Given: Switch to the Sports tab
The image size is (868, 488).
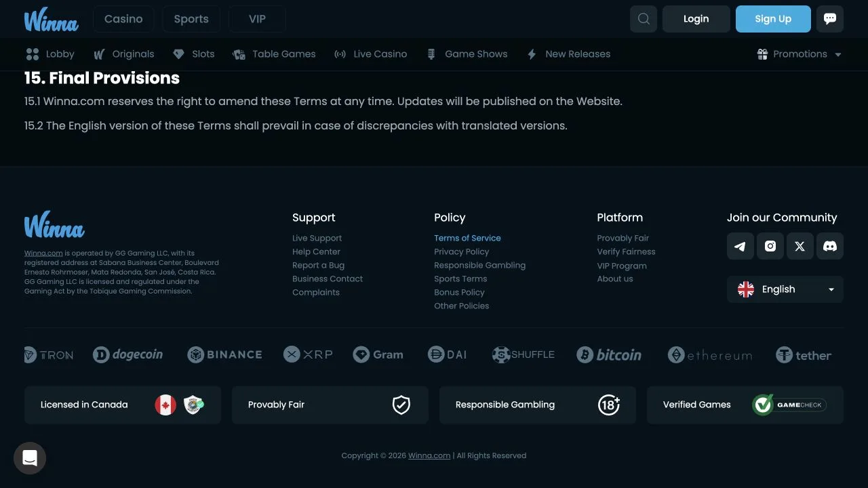Looking at the screenshot, I should click(191, 19).
